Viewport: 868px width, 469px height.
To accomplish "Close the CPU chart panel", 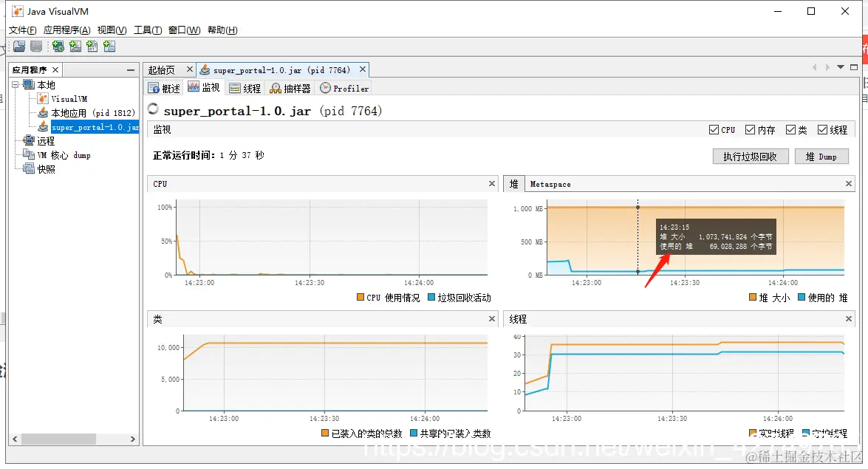I will pos(491,183).
